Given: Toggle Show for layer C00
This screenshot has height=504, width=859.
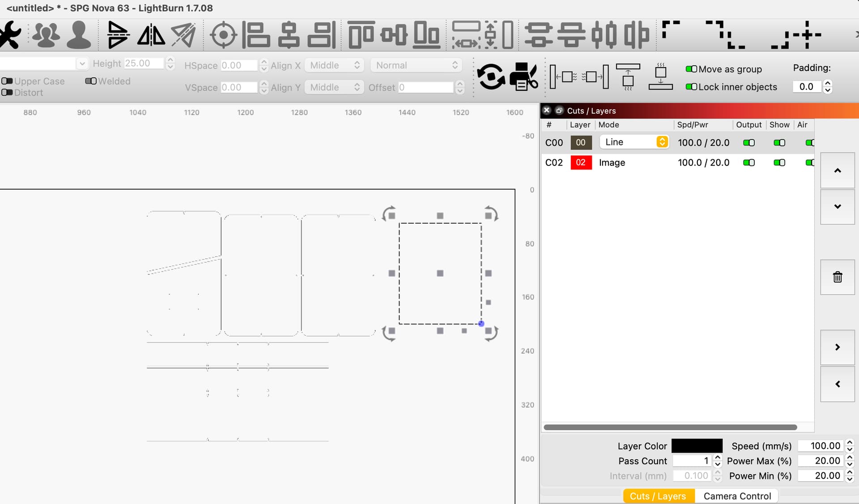Looking at the screenshot, I should tap(779, 143).
